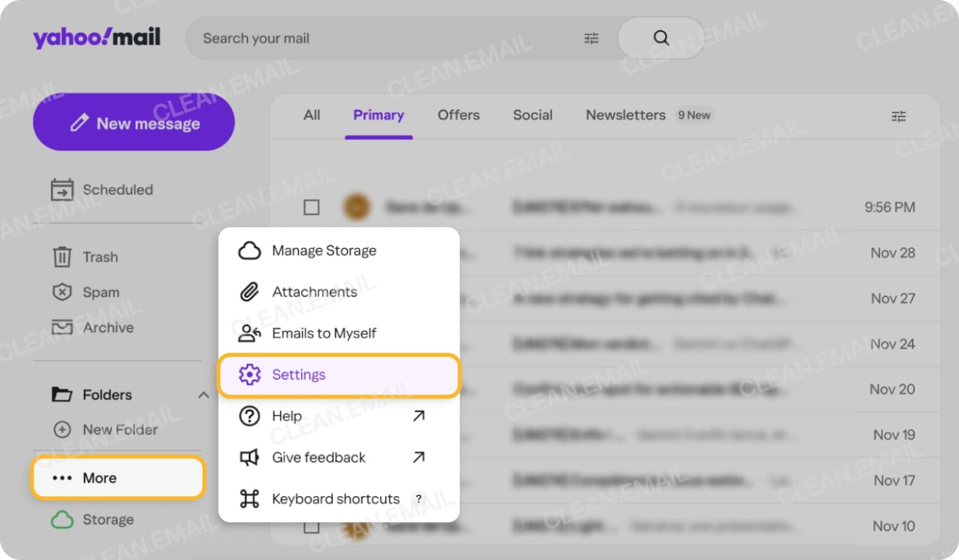Viewport: 959px width, 560px height.
Task: Select the Scheduled folder
Action: (117, 189)
